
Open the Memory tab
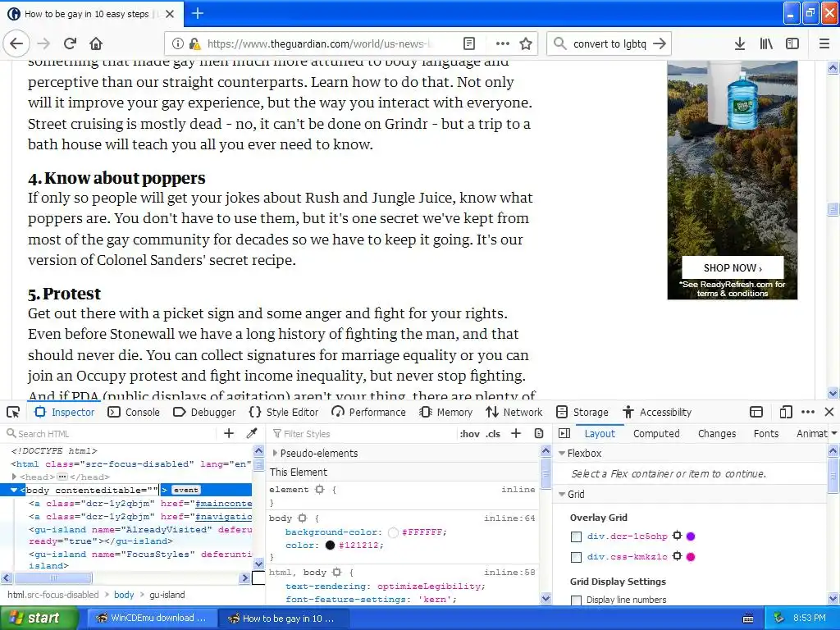pos(446,412)
